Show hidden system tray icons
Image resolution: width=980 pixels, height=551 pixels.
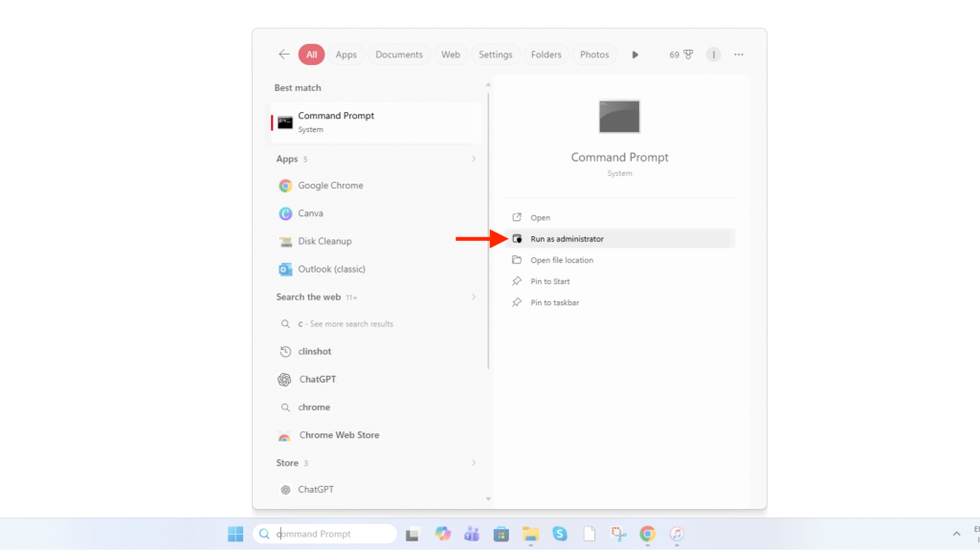point(956,534)
